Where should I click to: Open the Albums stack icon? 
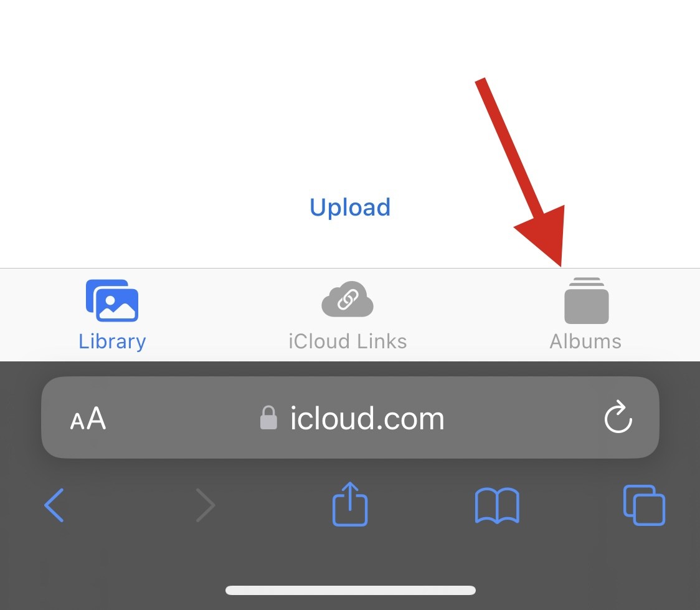586,300
